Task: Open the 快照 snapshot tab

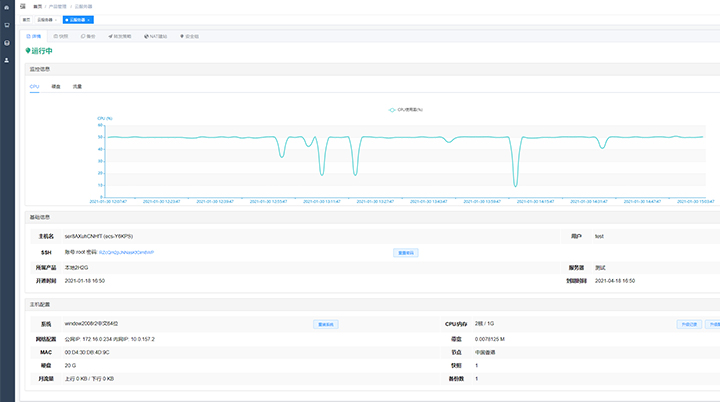Action: pos(62,35)
